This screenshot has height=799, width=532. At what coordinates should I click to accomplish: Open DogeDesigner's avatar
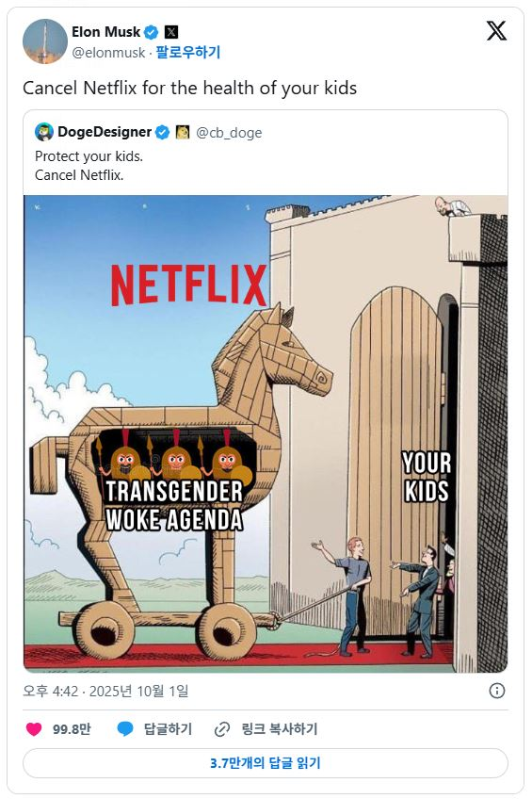click(44, 132)
